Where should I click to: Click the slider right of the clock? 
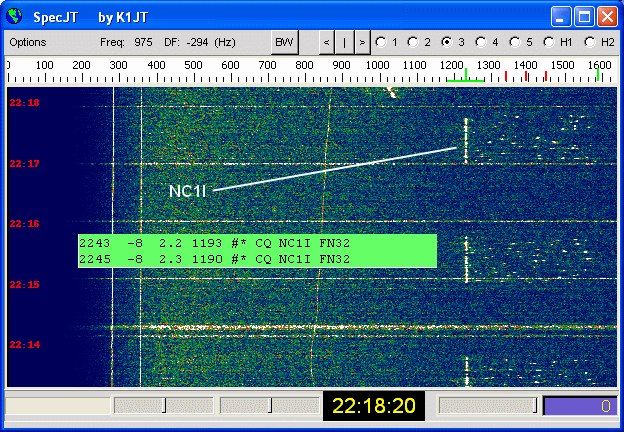point(489,406)
